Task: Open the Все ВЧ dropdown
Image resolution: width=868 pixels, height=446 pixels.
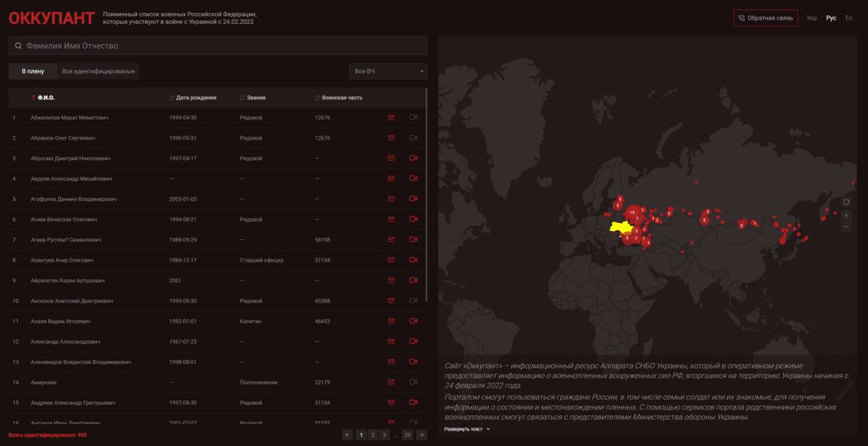Action: tap(388, 71)
